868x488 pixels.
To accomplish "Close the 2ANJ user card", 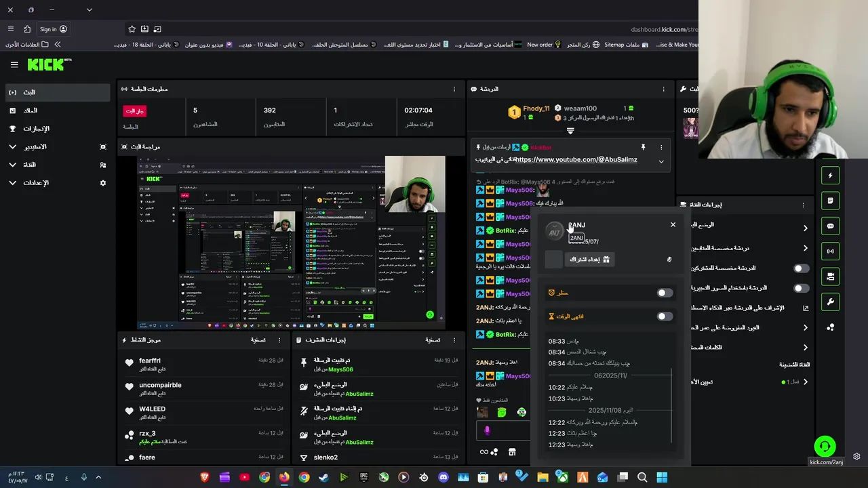I will (x=673, y=224).
